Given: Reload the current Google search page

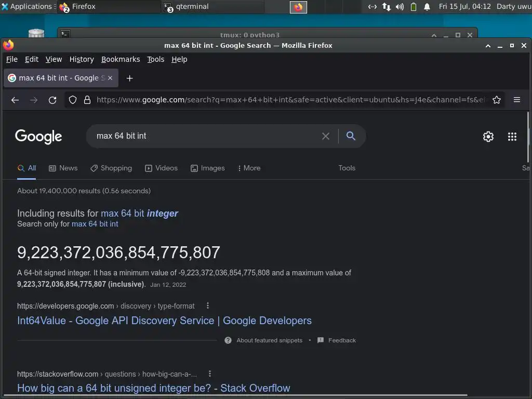Looking at the screenshot, I should pos(52,100).
